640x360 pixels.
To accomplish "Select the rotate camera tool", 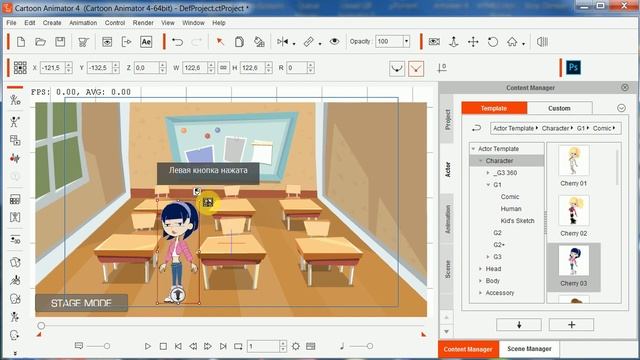I will tap(493, 42).
